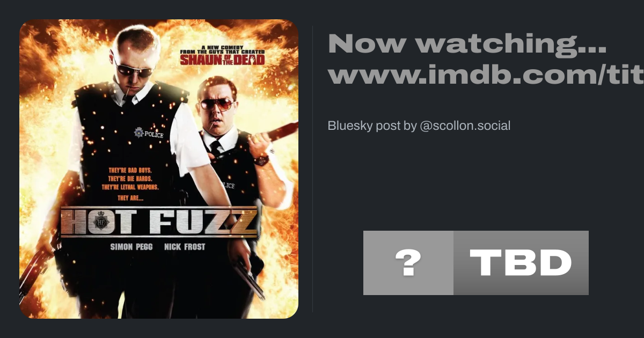Click the rear officer's red-tinted sunglasses

217,104
